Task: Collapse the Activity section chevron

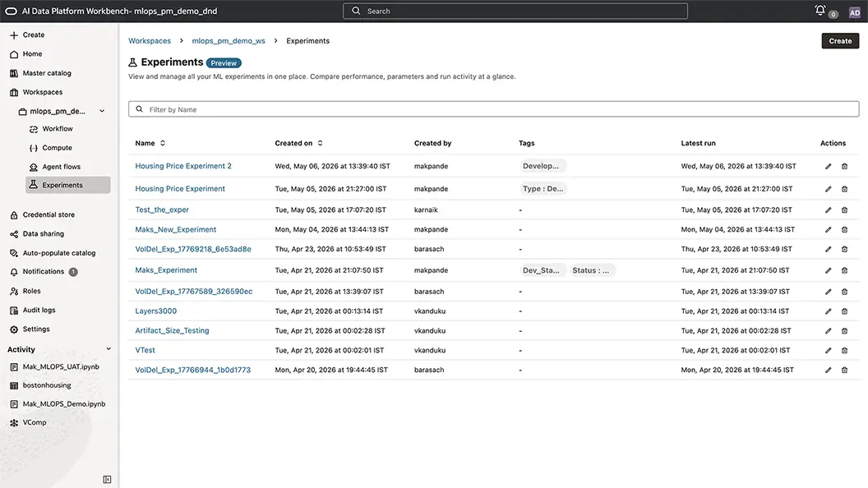Action: [108, 348]
